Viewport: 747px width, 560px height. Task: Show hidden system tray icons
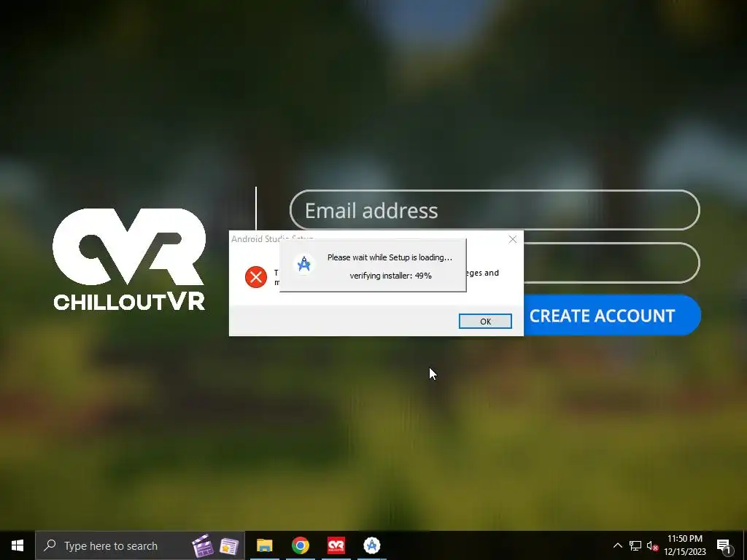click(x=617, y=545)
